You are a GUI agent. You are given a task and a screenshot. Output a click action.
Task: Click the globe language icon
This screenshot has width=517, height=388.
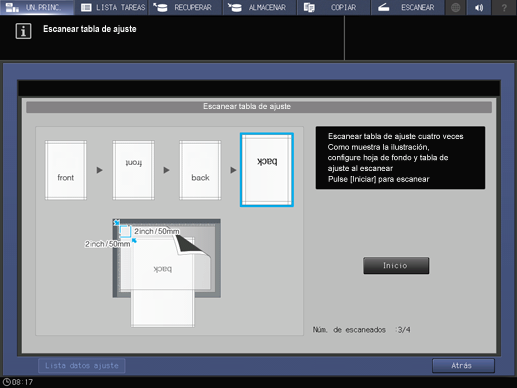455,7
